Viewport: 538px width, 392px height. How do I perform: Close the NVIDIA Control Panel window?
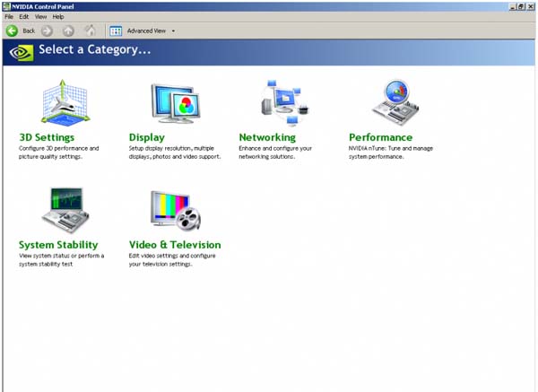point(531,6)
